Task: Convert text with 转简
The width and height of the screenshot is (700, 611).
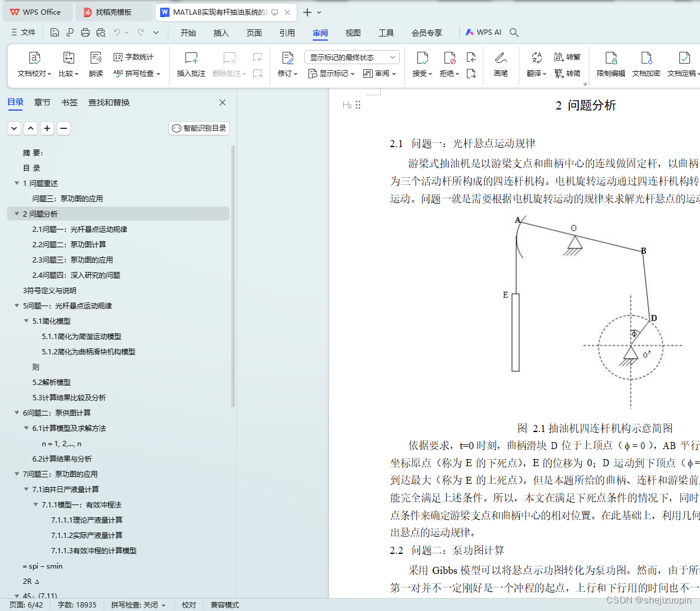Action: tap(568, 73)
